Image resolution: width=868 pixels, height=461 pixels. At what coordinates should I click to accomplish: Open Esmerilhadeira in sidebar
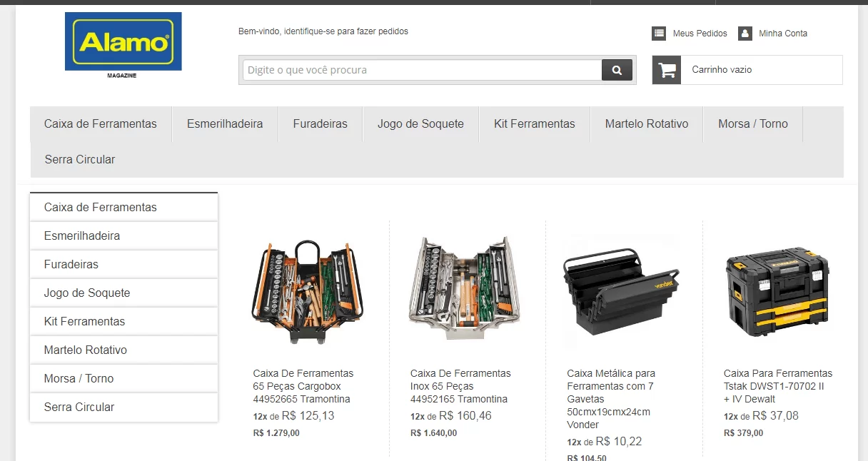123,235
